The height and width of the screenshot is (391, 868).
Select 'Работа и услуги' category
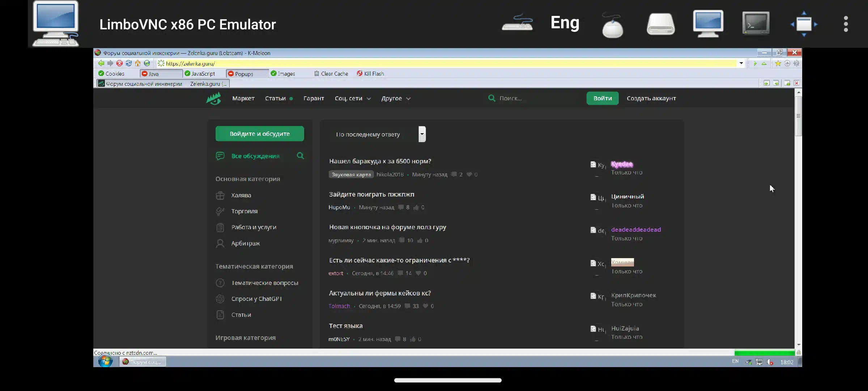[254, 227]
